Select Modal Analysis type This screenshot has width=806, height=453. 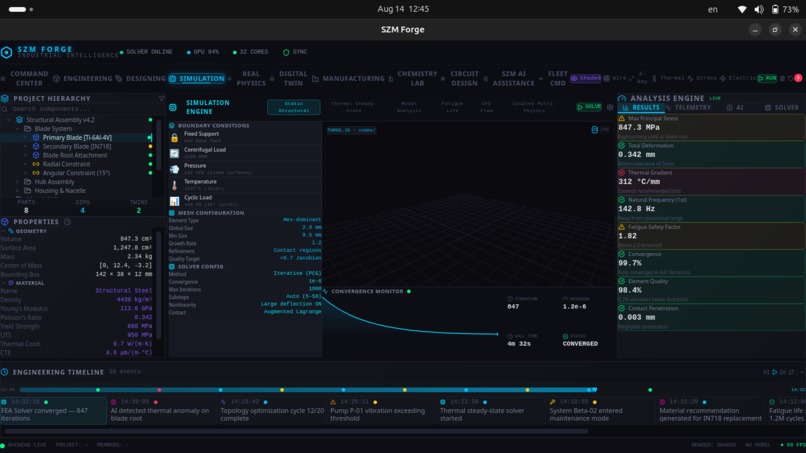click(x=409, y=107)
